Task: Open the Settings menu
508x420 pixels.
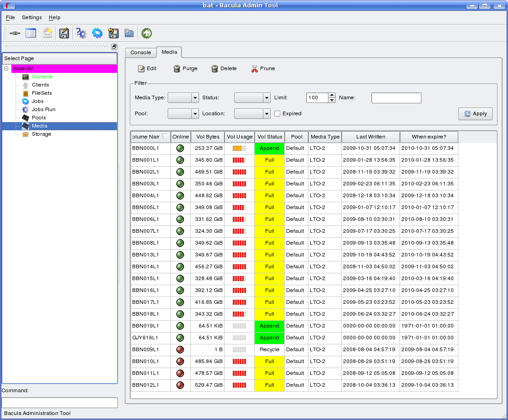Action: (x=31, y=17)
